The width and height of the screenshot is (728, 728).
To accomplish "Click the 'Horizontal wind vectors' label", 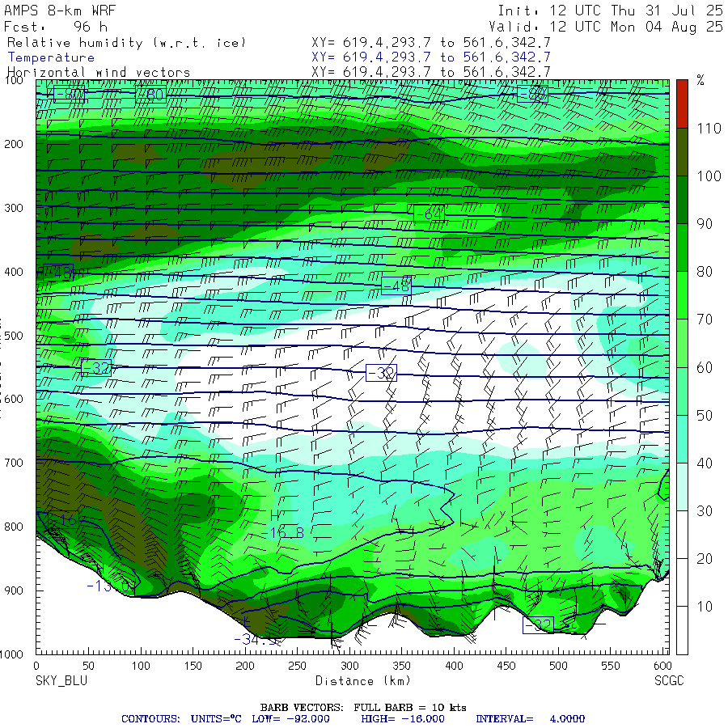I will click(99, 73).
